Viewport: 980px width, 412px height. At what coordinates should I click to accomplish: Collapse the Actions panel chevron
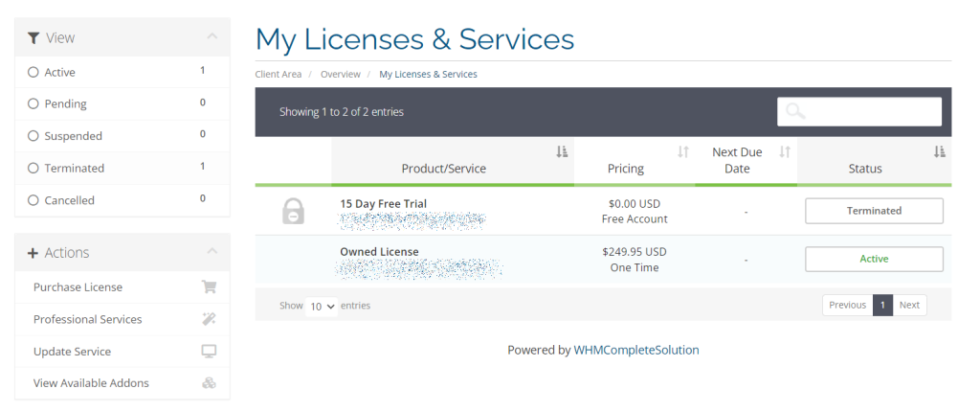[x=212, y=252]
